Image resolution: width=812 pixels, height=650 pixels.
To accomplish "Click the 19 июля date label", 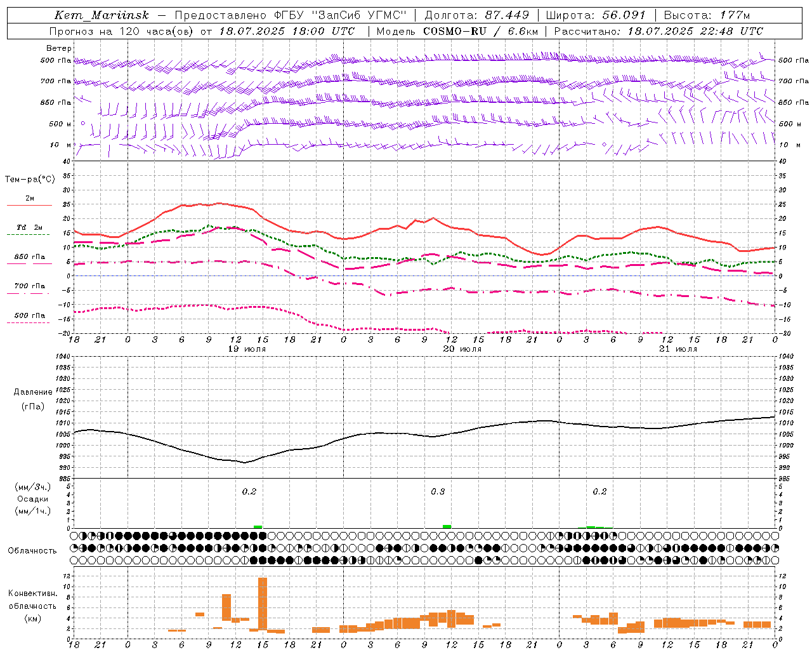I will point(247,349).
